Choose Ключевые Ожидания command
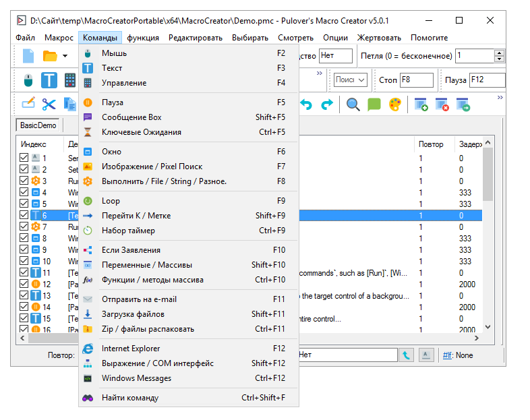 tap(189, 132)
